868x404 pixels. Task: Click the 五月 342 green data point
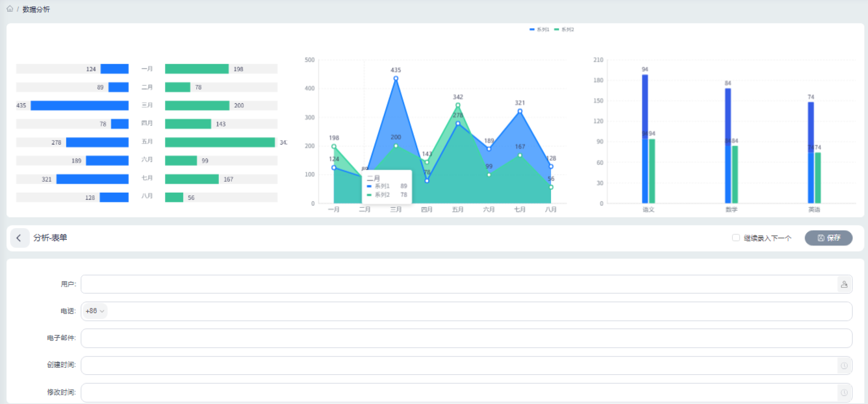[458, 105]
